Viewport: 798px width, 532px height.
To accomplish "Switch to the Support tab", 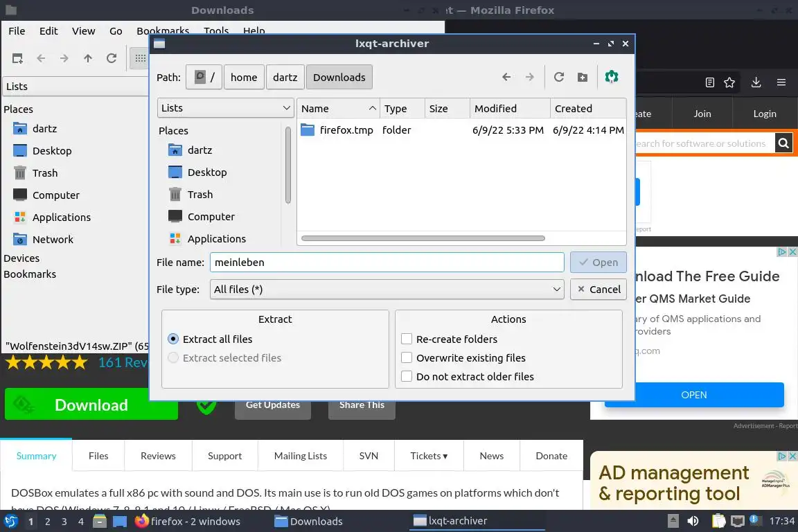I will pos(224,456).
